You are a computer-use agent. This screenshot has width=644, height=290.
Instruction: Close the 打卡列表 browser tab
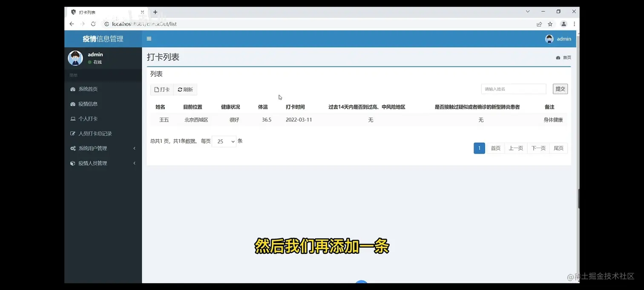(143, 12)
